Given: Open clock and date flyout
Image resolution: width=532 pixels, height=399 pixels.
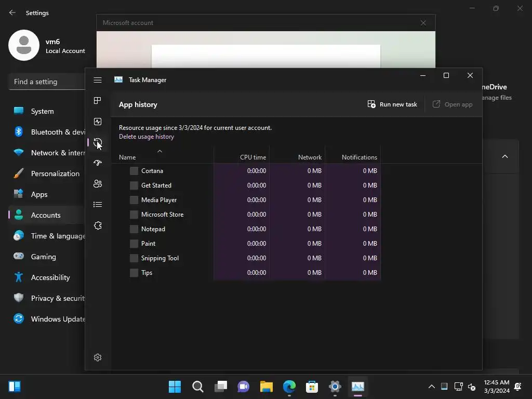Looking at the screenshot, I should [x=497, y=387].
